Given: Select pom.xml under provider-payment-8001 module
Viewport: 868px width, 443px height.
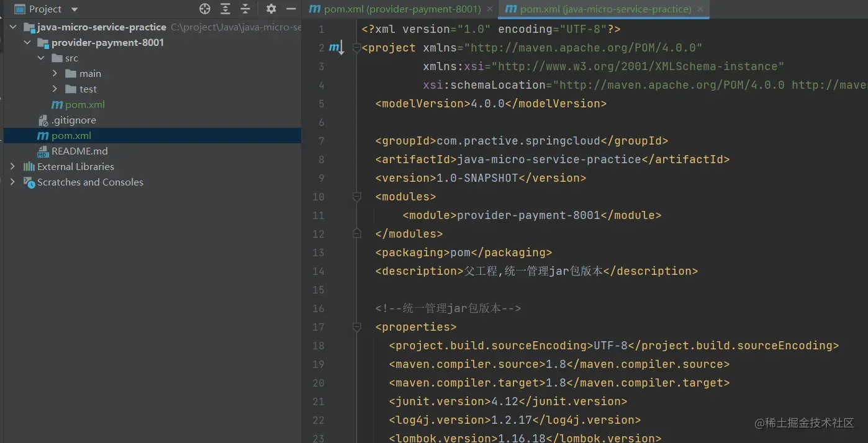Looking at the screenshot, I should [x=84, y=105].
